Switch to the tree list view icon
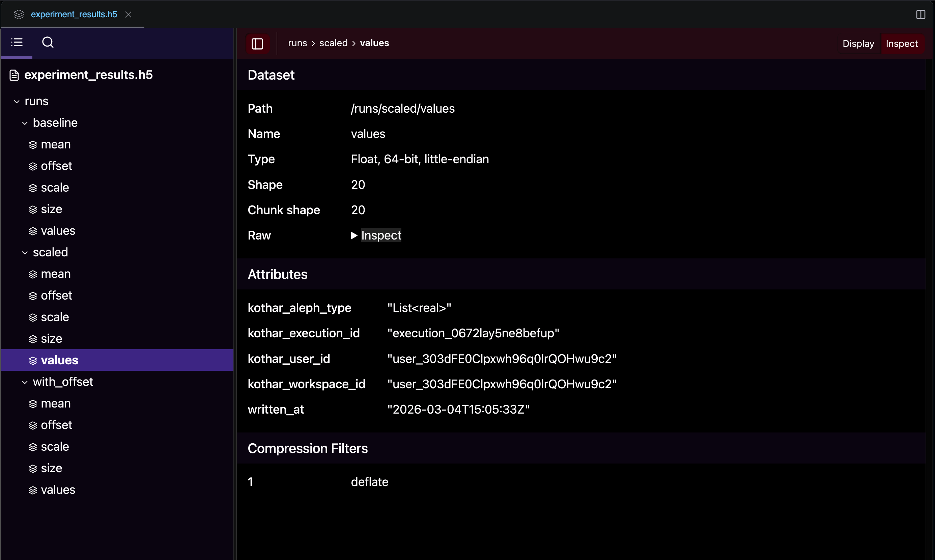The height and width of the screenshot is (560, 935). tap(17, 42)
